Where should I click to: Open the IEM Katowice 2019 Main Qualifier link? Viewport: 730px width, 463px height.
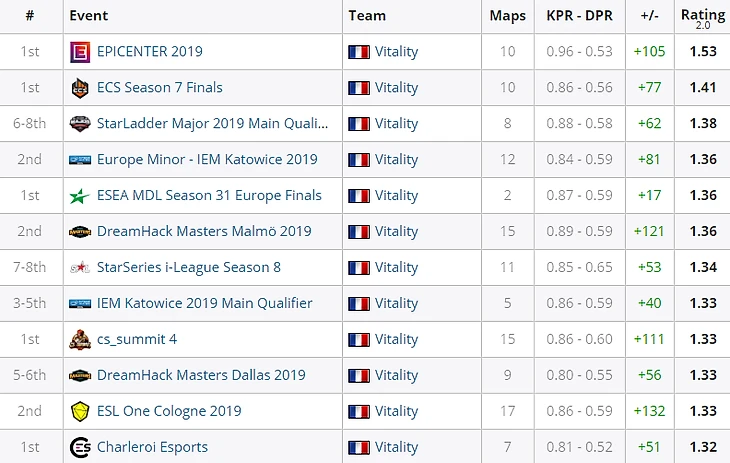[204, 304]
